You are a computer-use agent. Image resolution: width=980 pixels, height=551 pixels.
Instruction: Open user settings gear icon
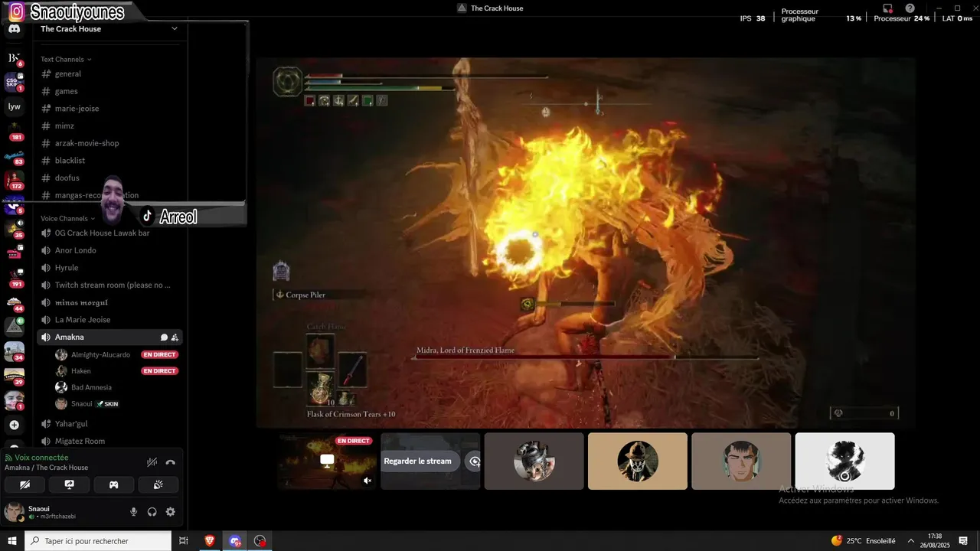click(x=170, y=512)
